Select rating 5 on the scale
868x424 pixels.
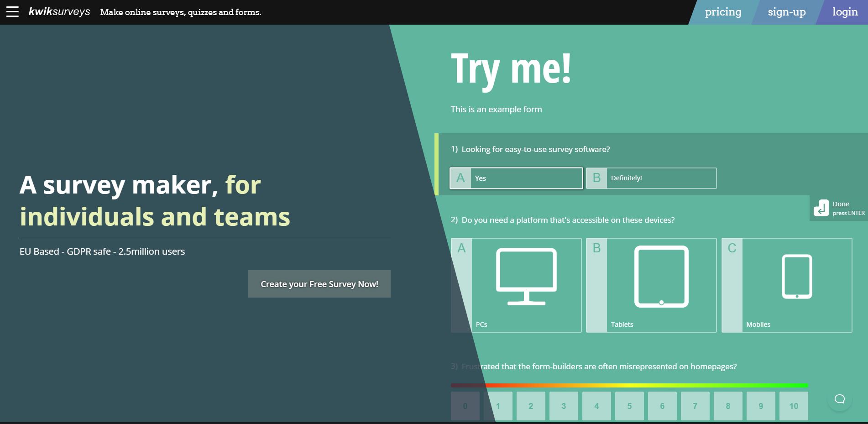pos(629,406)
